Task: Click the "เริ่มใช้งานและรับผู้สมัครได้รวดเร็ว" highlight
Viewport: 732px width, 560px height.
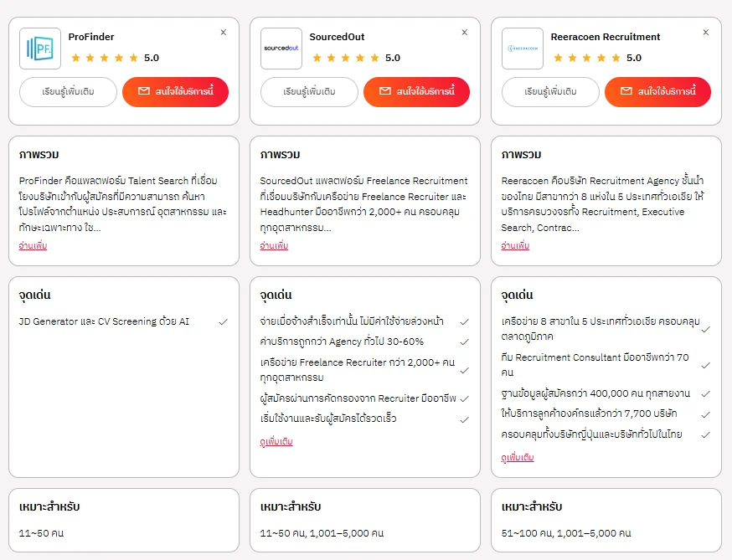Action: click(328, 419)
